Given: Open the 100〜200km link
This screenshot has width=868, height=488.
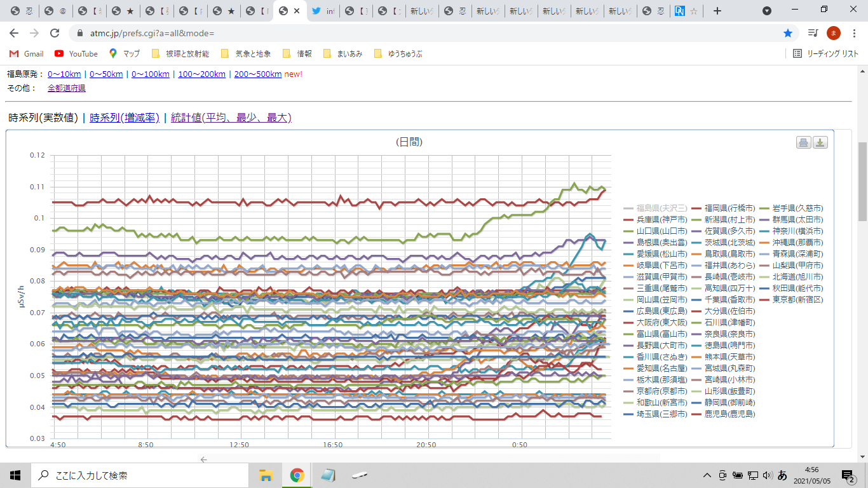Looking at the screenshot, I should 202,74.
